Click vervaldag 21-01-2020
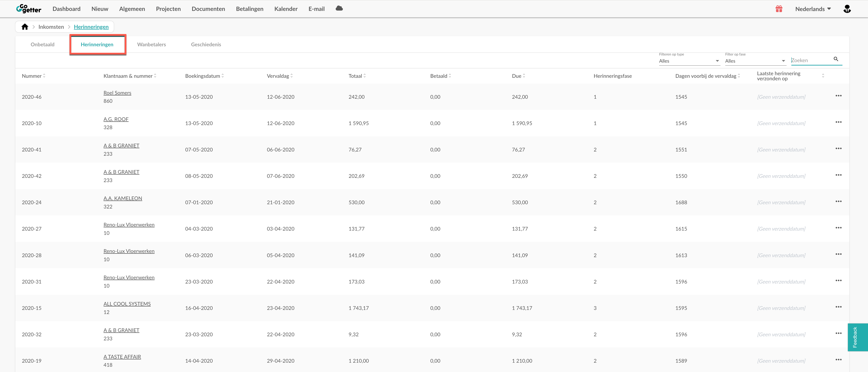868x372 pixels. pos(280,202)
